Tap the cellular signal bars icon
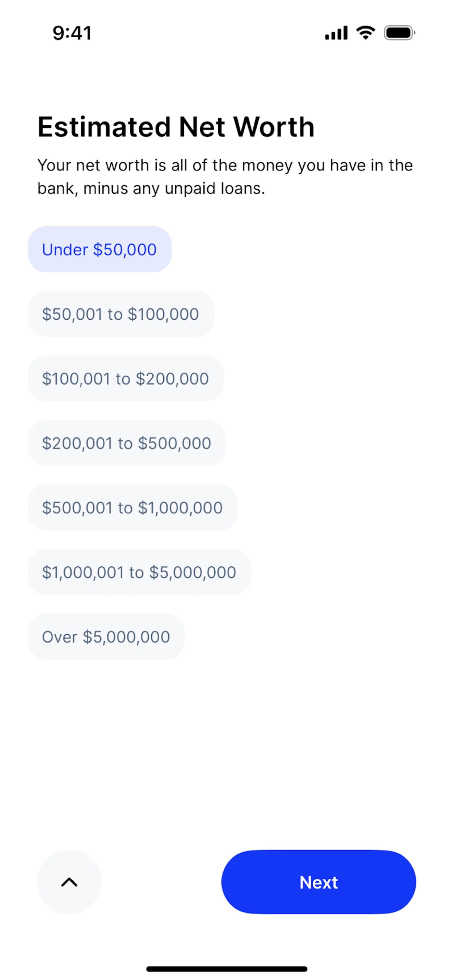The width and height of the screenshot is (453, 980). point(336,33)
